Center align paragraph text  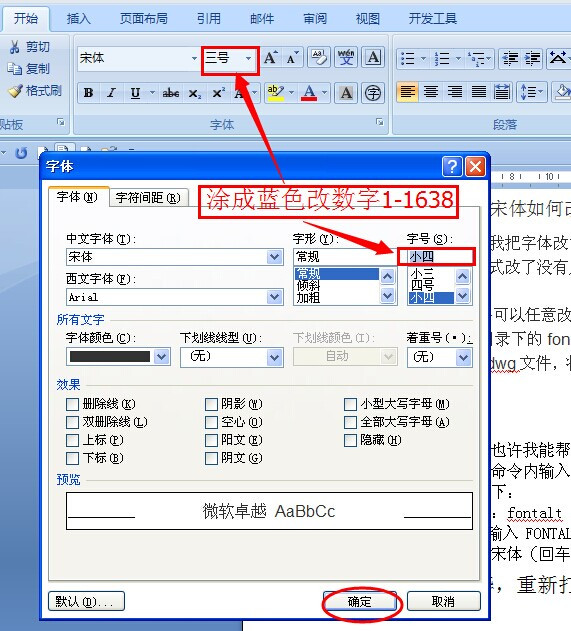coord(431,92)
